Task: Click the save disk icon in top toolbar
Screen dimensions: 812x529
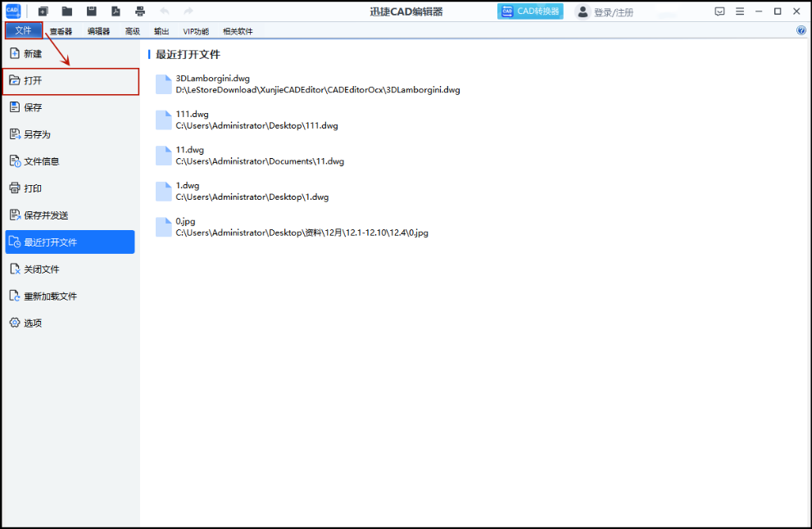Action: pyautogui.click(x=92, y=11)
